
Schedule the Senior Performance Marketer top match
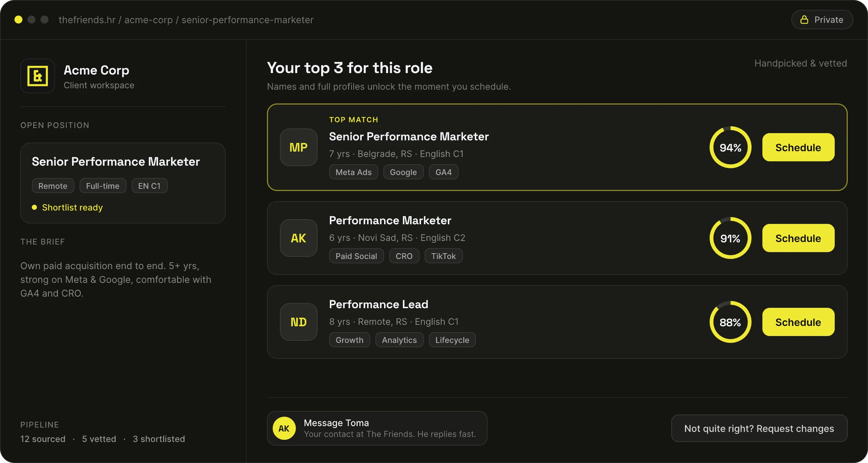click(798, 147)
